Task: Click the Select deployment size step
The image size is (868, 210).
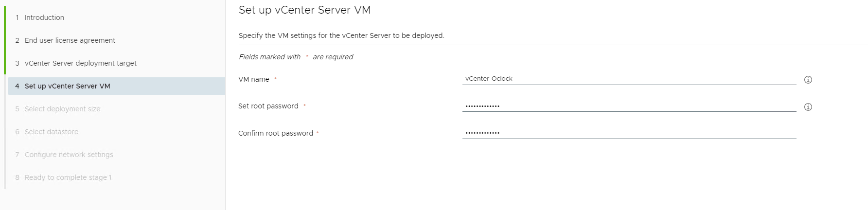Action: pos(63,109)
